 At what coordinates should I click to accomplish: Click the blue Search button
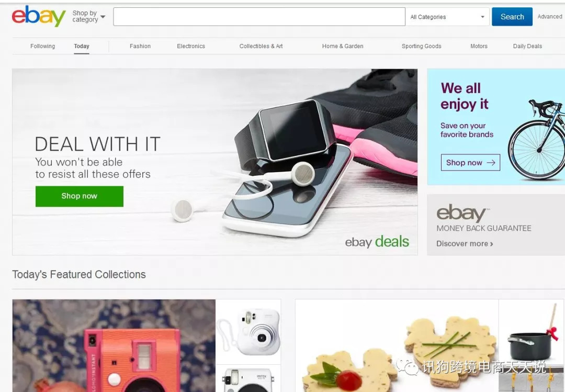click(x=512, y=17)
